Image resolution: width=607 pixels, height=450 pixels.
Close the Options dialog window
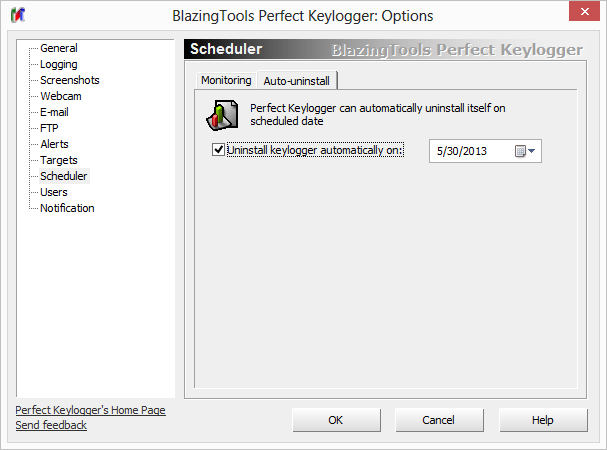tap(583, 15)
